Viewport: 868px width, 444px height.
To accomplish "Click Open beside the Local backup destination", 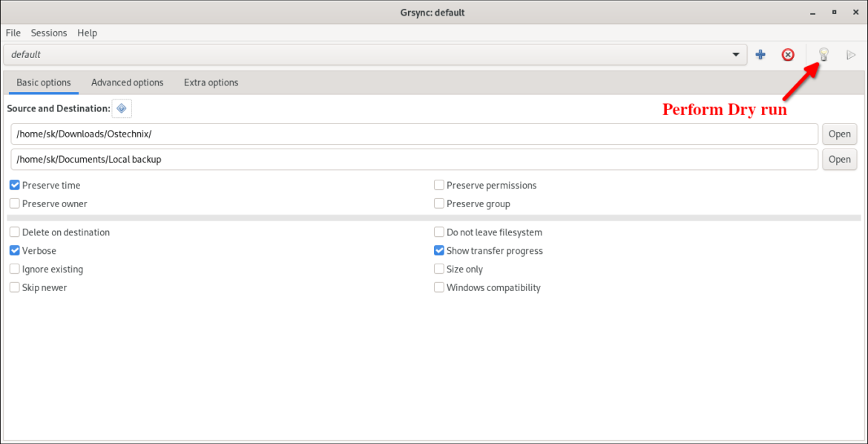I will click(839, 159).
